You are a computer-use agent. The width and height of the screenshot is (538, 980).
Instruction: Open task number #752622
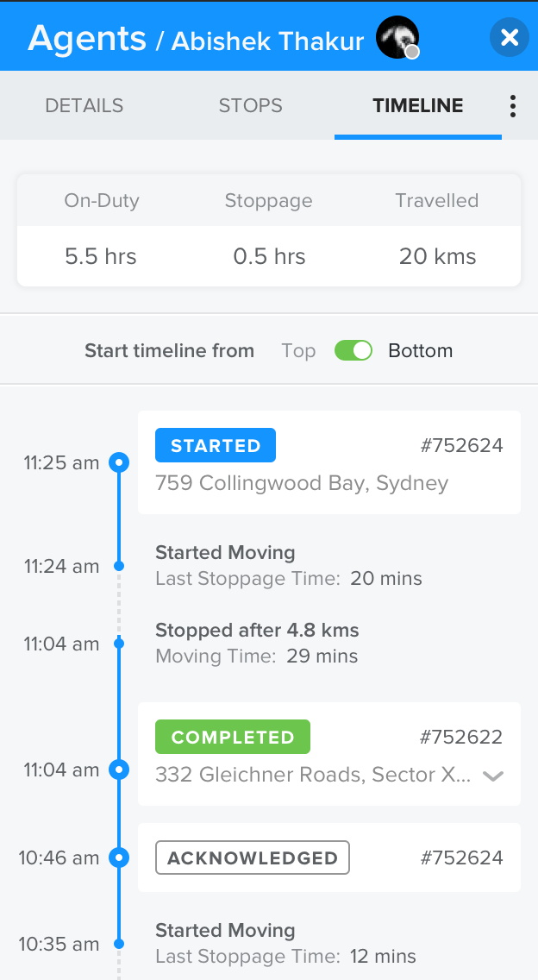pyautogui.click(x=461, y=737)
